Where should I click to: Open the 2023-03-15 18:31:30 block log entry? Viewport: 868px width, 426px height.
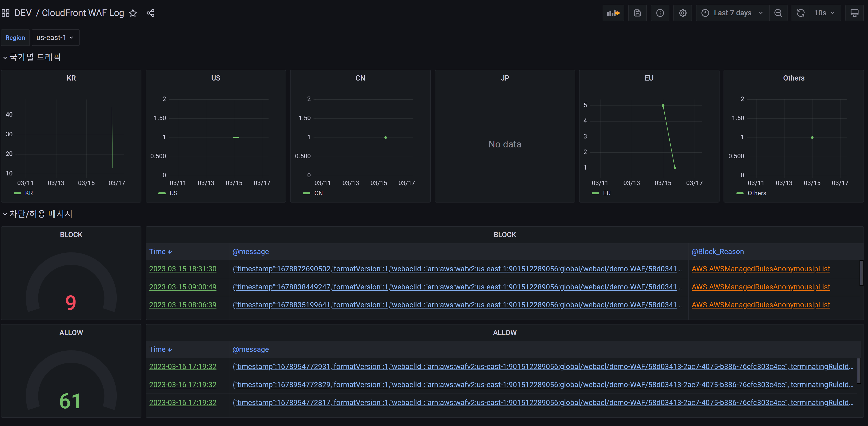click(x=182, y=269)
